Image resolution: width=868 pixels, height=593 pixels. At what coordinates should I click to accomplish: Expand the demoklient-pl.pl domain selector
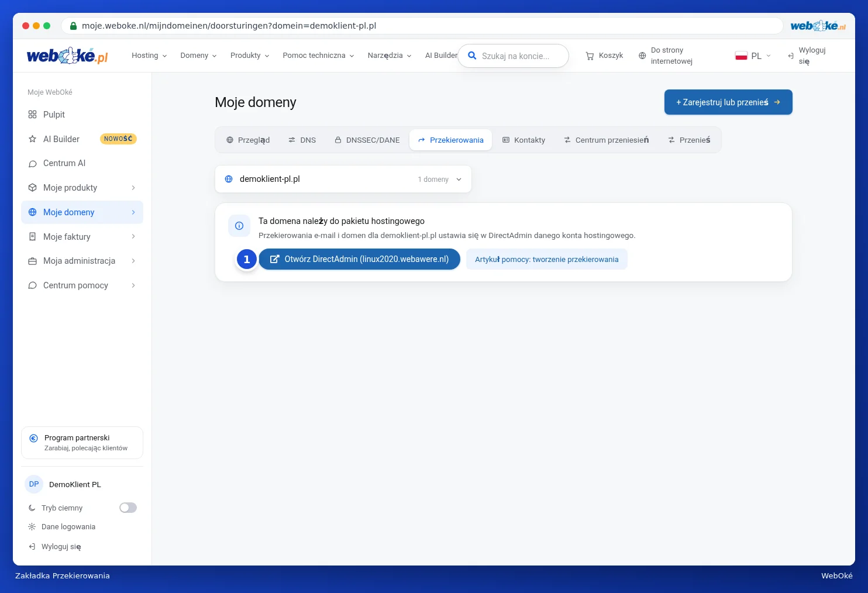[x=343, y=179]
